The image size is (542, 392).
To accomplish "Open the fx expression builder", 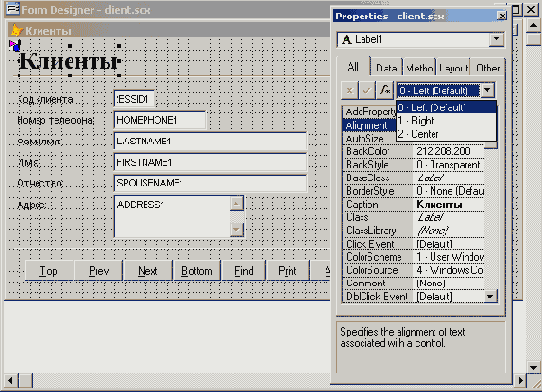I will pos(385,91).
